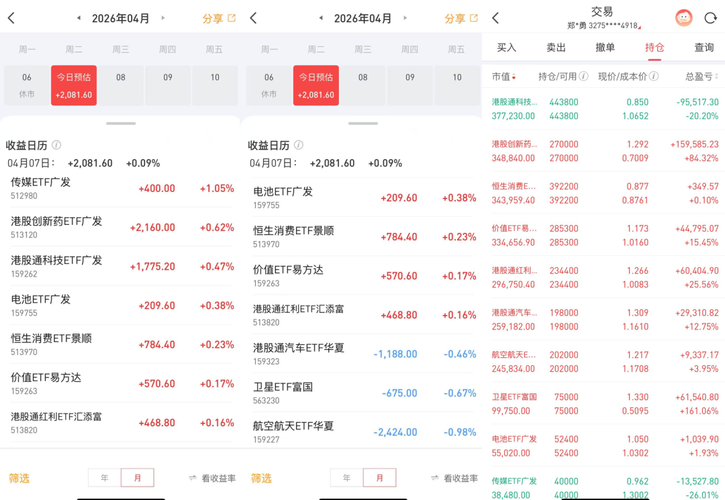Viewport: 725px width, 500px height.
Task: Open 港股创新药 holding with +84.32% gain
Action: point(604,151)
